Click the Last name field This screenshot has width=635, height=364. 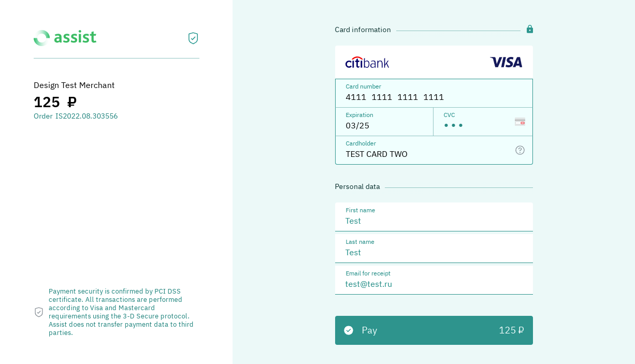click(x=434, y=252)
